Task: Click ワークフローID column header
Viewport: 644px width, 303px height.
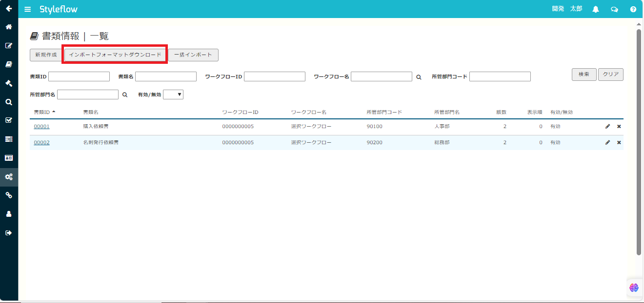Action: pos(240,112)
